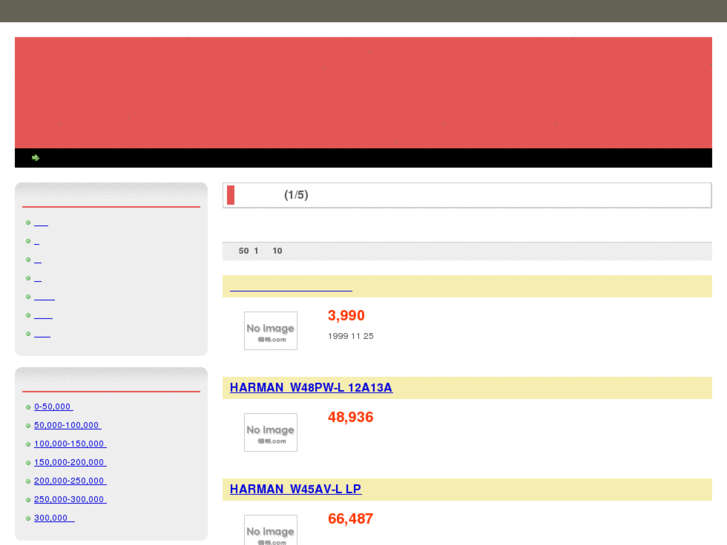Click the No image thumbnail beside price 66,487
This screenshot has width=727, height=545.
[x=271, y=530]
